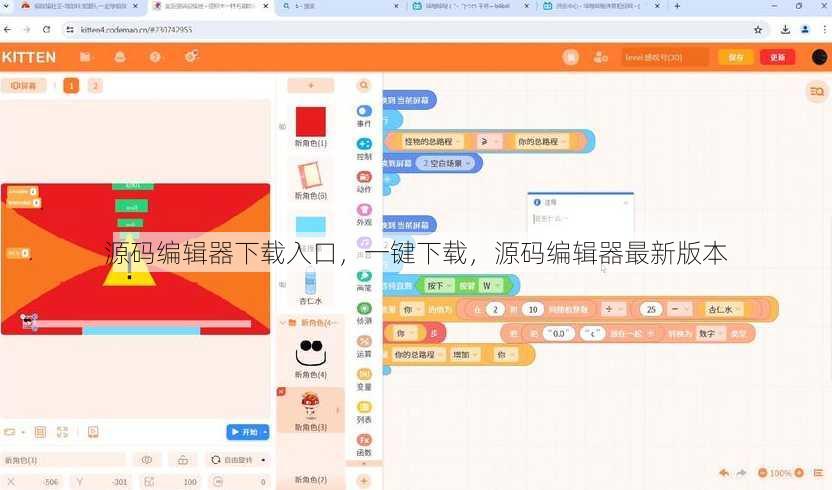
Task: Switch to the first browser tab
Action: [80, 6]
